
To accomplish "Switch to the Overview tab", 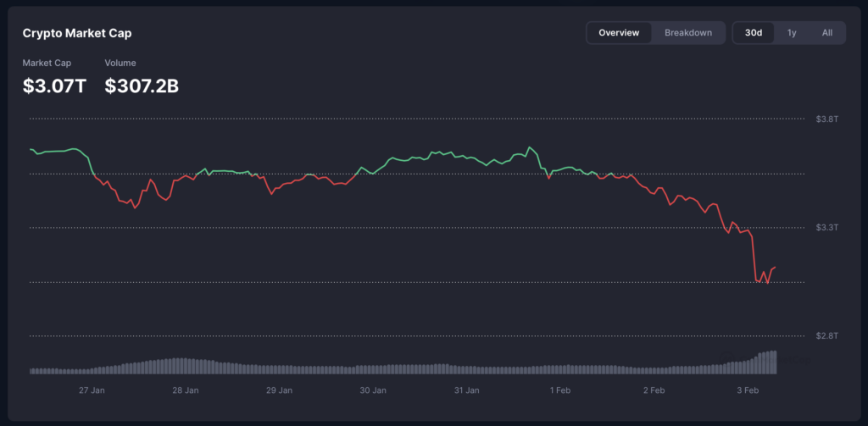I will click(x=619, y=33).
